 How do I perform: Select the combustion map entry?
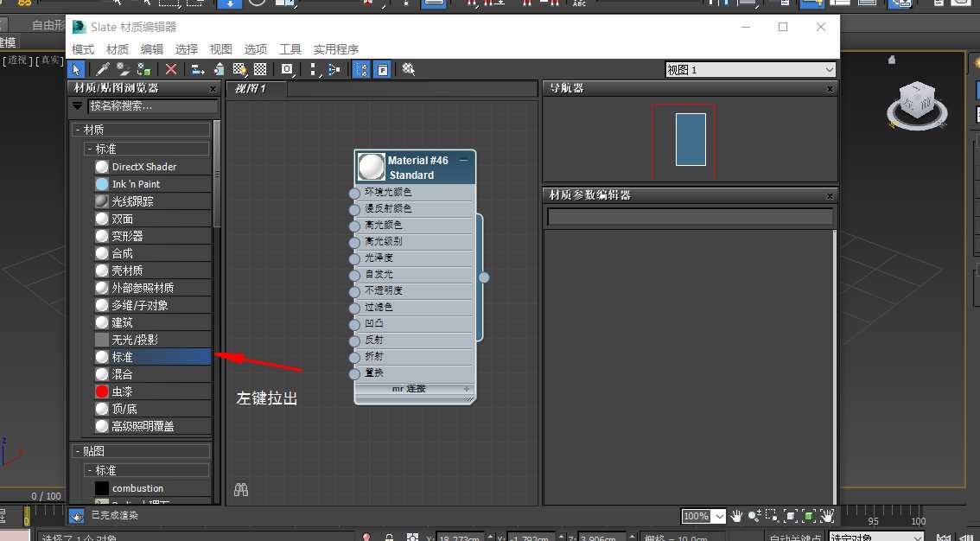[x=152, y=488]
